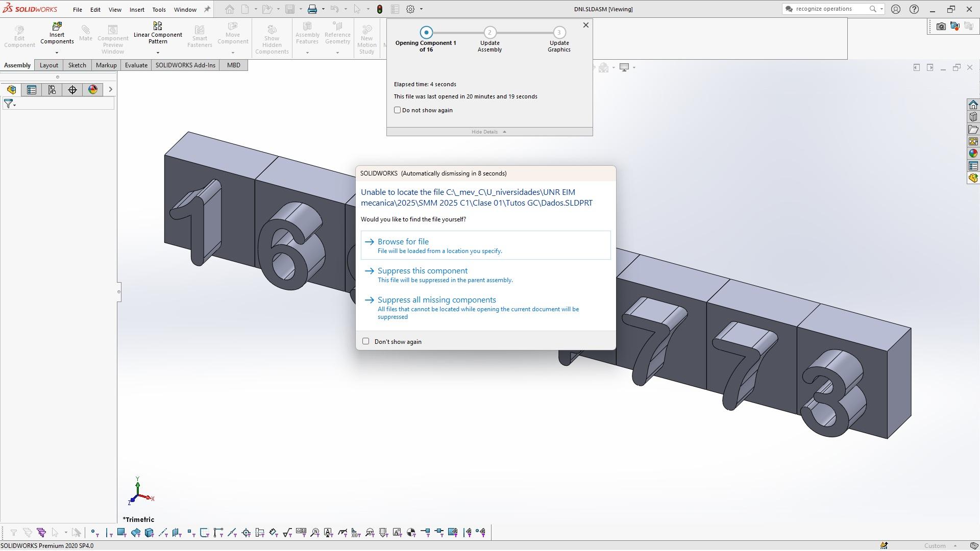Image resolution: width=980 pixels, height=551 pixels.
Task: Open Custom Properties task pane tab
Action: (x=973, y=166)
